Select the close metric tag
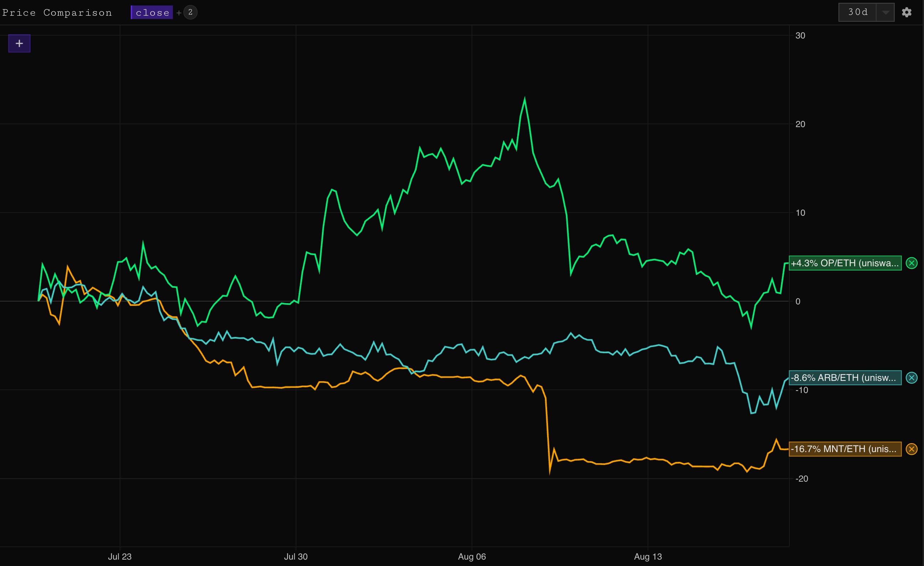 pyautogui.click(x=152, y=12)
